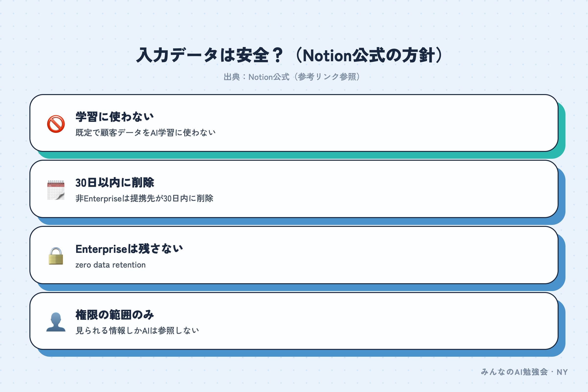Click the gold padlock icon
588x392 pixels.
click(x=56, y=256)
